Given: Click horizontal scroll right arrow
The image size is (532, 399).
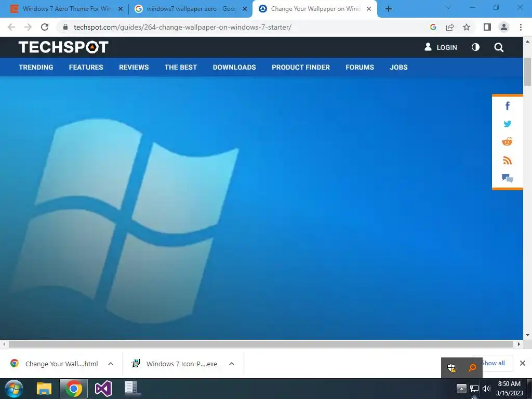Looking at the screenshot, I should point(519,344).
